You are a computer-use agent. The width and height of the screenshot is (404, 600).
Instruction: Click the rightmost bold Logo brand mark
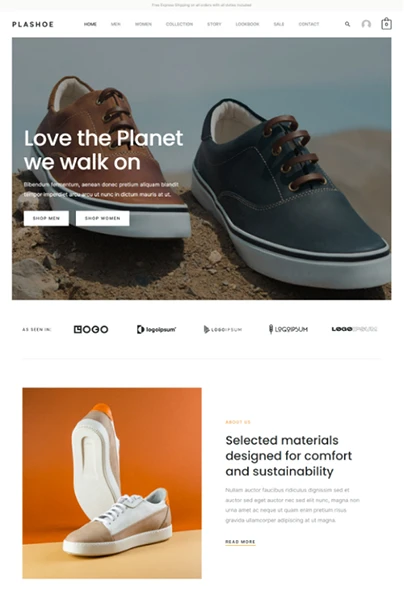click(354, 329)
